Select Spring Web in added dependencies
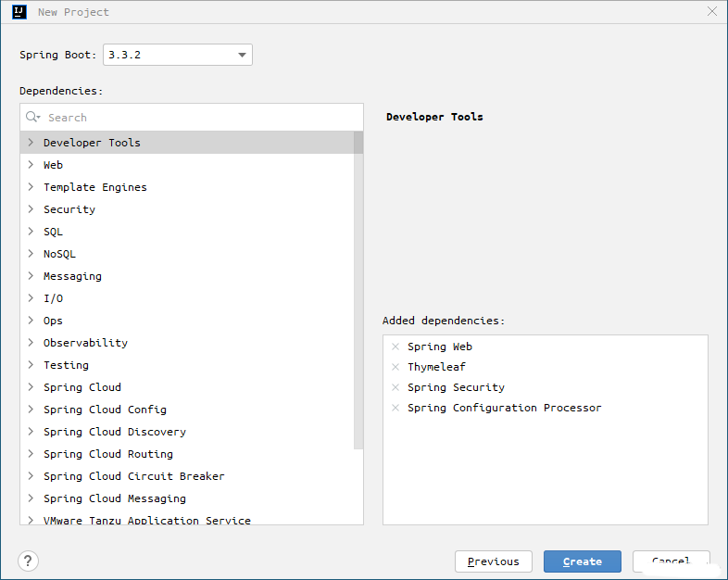The width and height of the screenshot is (728, 580). (x=440, y=347)
